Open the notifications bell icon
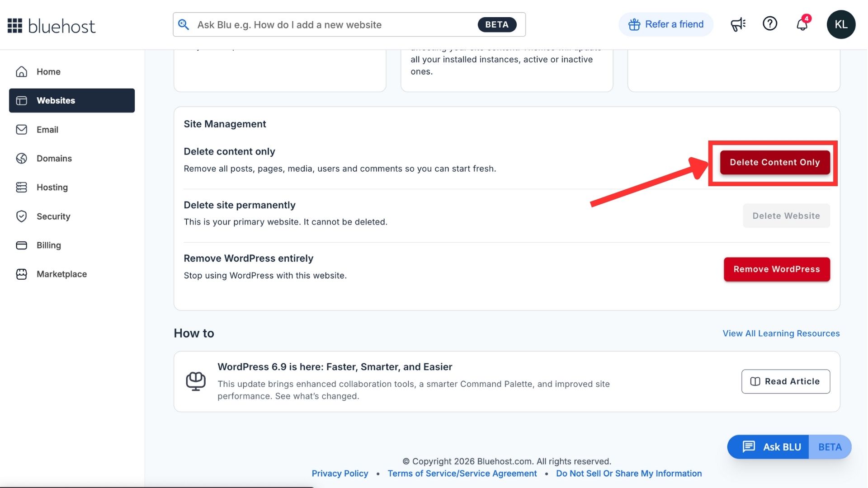This screenshot has width=868, height=488. pos(802,24)
